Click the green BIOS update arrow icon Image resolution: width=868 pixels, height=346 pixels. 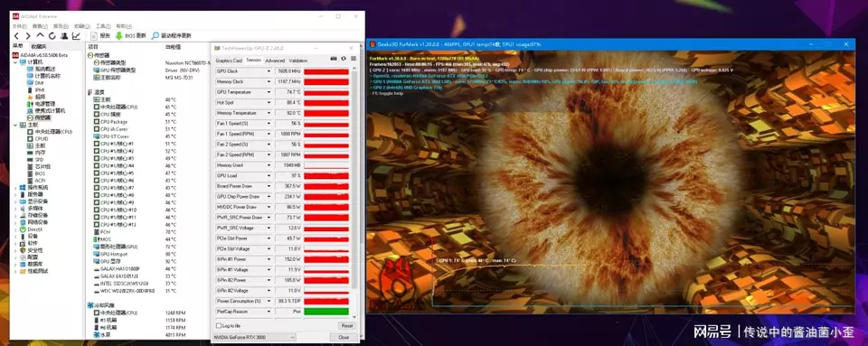(119, 36)
